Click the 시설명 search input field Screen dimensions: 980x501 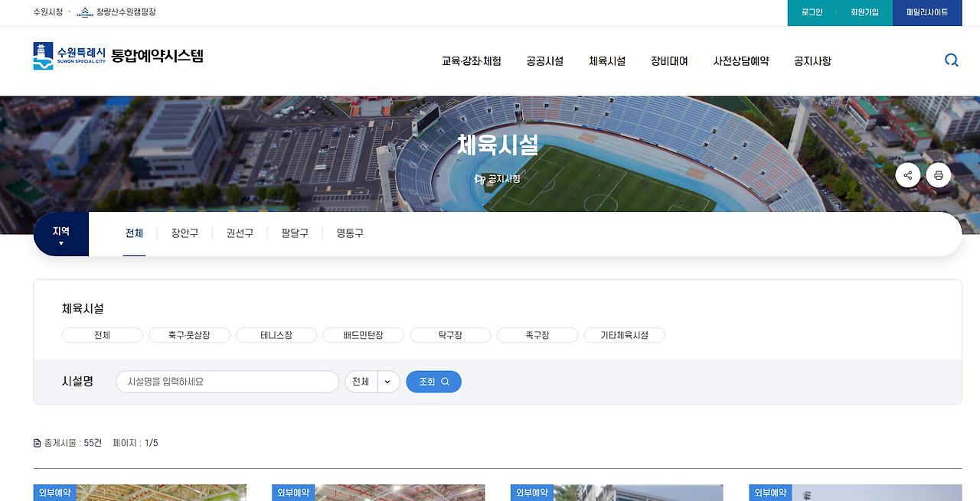[227, 382]
